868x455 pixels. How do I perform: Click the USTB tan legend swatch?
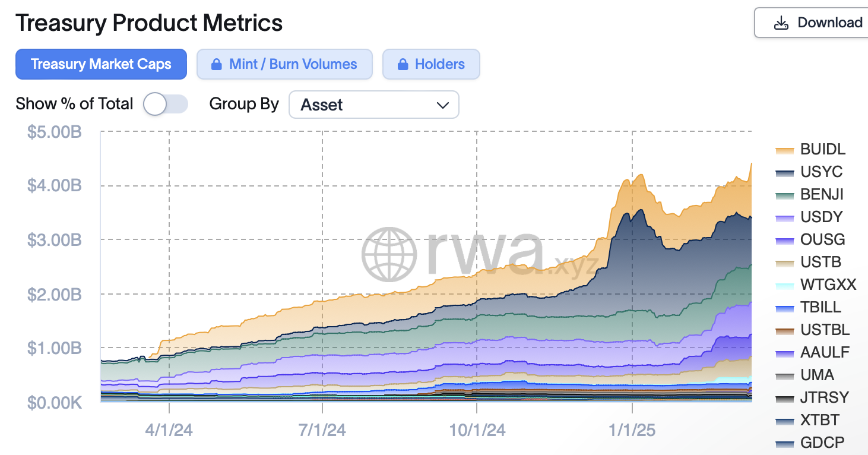[784, 264]
